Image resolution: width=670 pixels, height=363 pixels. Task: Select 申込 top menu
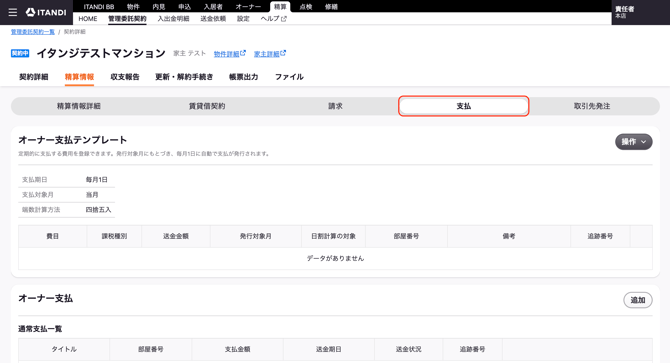pos(185,7)
